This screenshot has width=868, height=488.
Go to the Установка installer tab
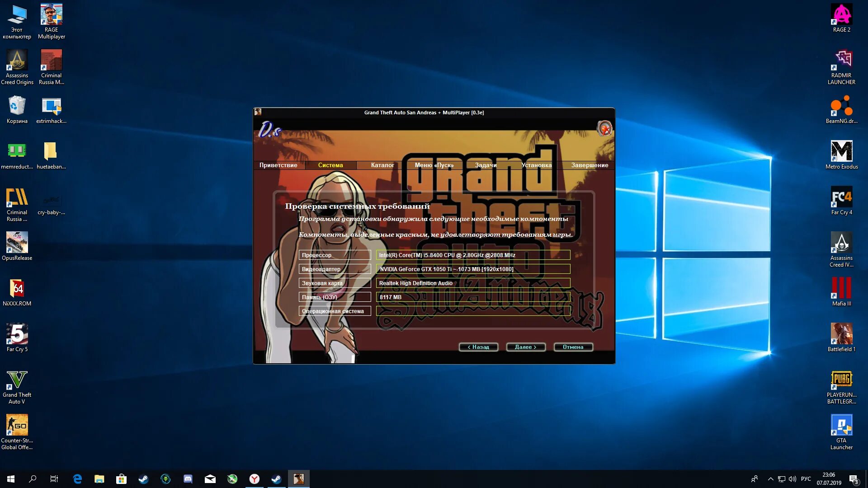coord(536,165)
